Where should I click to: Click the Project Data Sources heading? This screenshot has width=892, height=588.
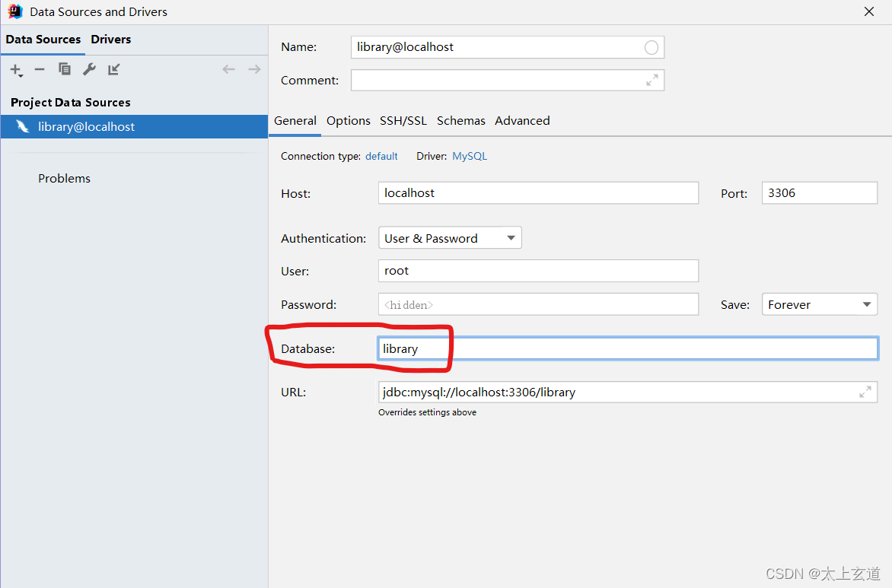[71, 103]
